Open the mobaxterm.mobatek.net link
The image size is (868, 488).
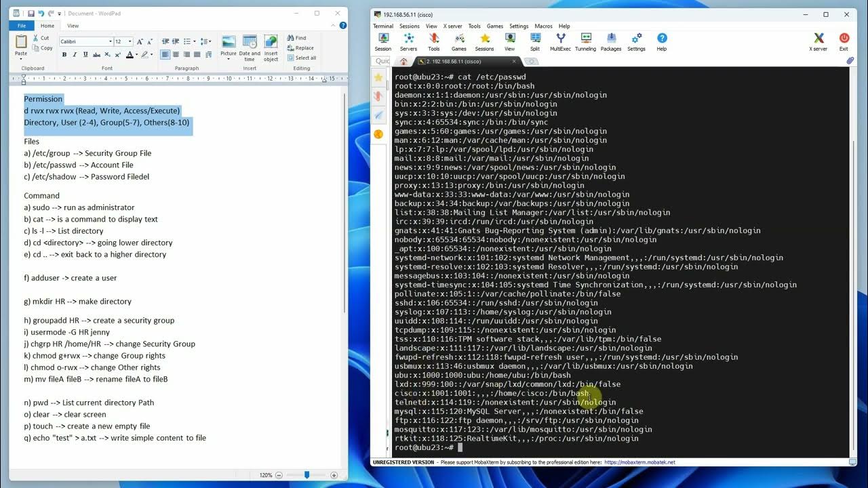click(x=639, y=462)
